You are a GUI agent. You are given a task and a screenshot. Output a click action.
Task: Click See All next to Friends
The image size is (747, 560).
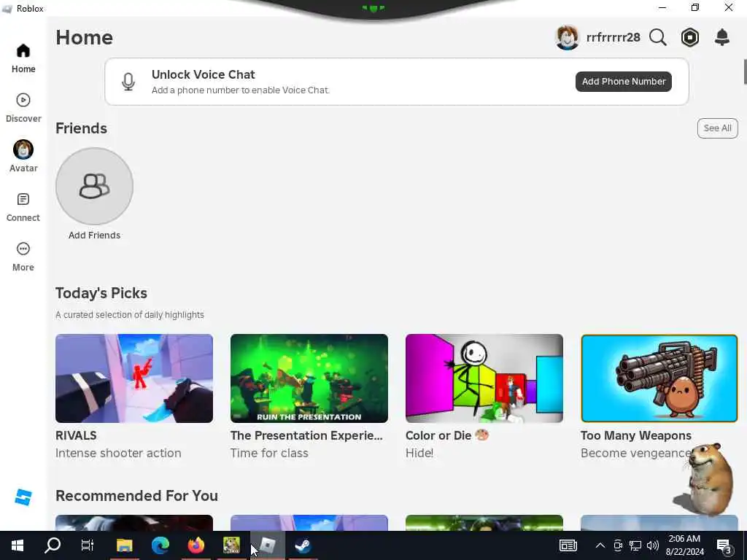click(x=718, y=128)
